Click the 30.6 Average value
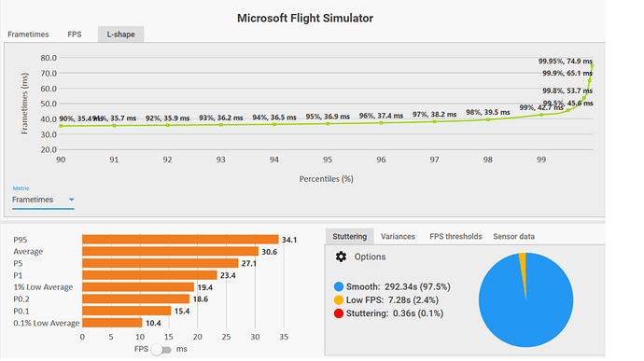 point(270,252)
